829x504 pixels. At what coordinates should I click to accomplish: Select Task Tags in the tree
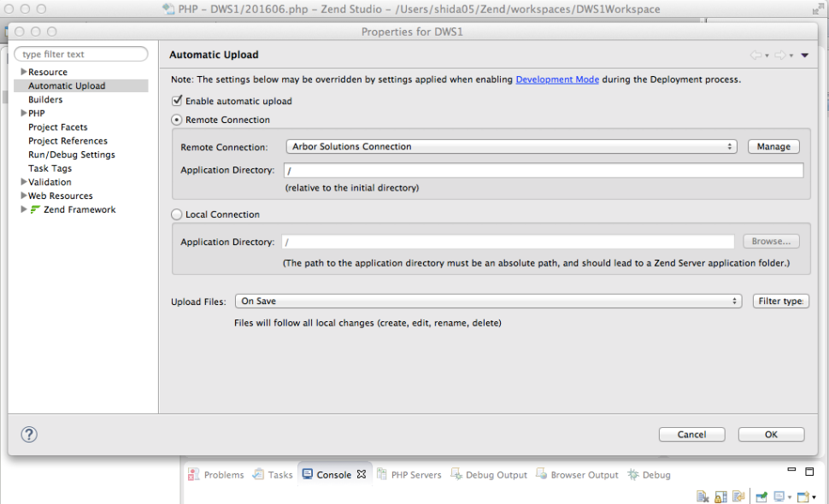[50, 168]
